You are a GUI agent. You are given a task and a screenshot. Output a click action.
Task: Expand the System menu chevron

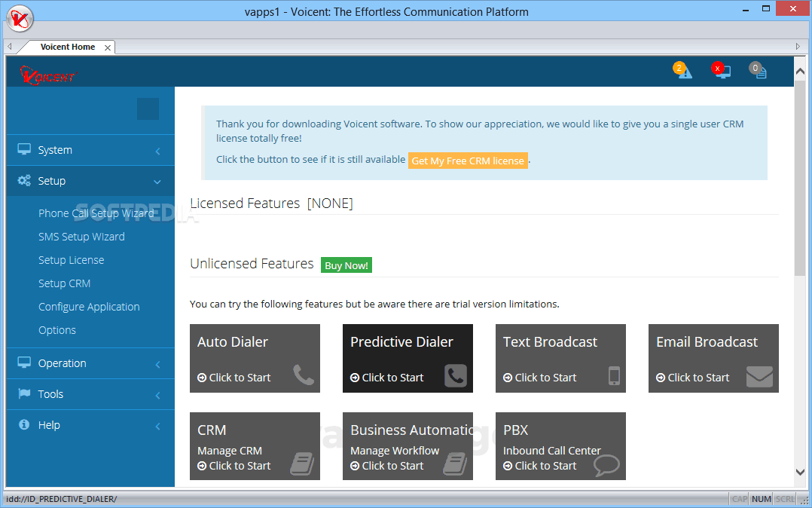pyautogui.click(x=157, y=151)
